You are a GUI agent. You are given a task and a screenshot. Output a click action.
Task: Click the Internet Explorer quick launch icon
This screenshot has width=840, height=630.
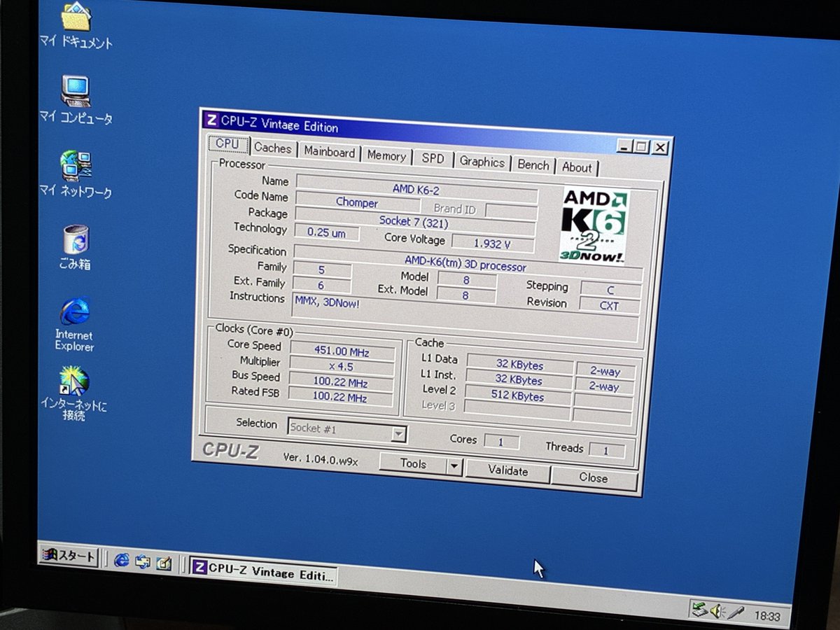tap(122, 560)
